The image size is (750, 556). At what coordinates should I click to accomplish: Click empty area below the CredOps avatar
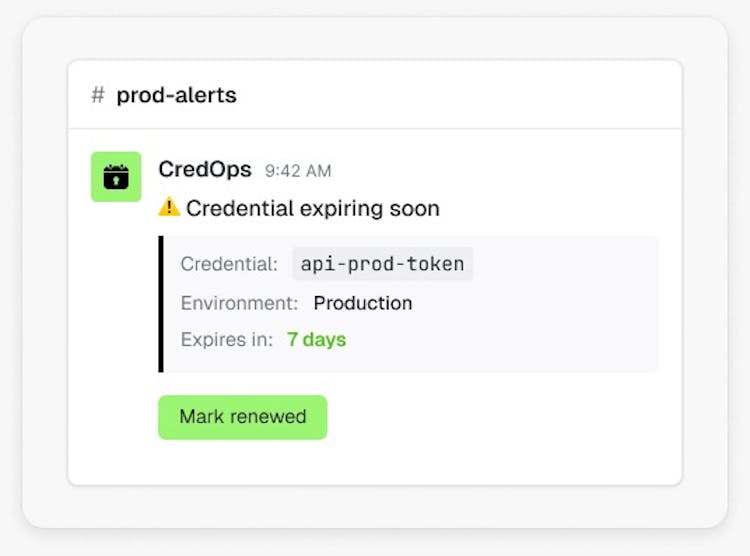tap(116, 330)
